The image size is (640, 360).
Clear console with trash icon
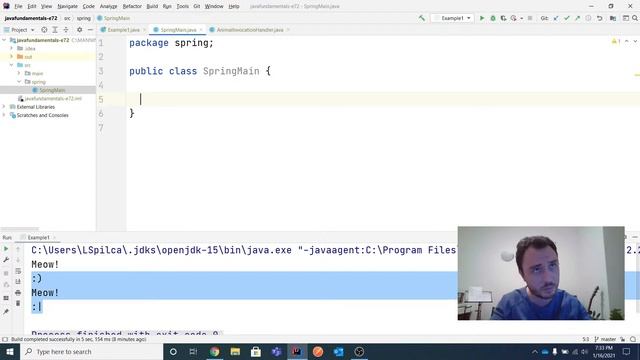[x=18, y=303]
